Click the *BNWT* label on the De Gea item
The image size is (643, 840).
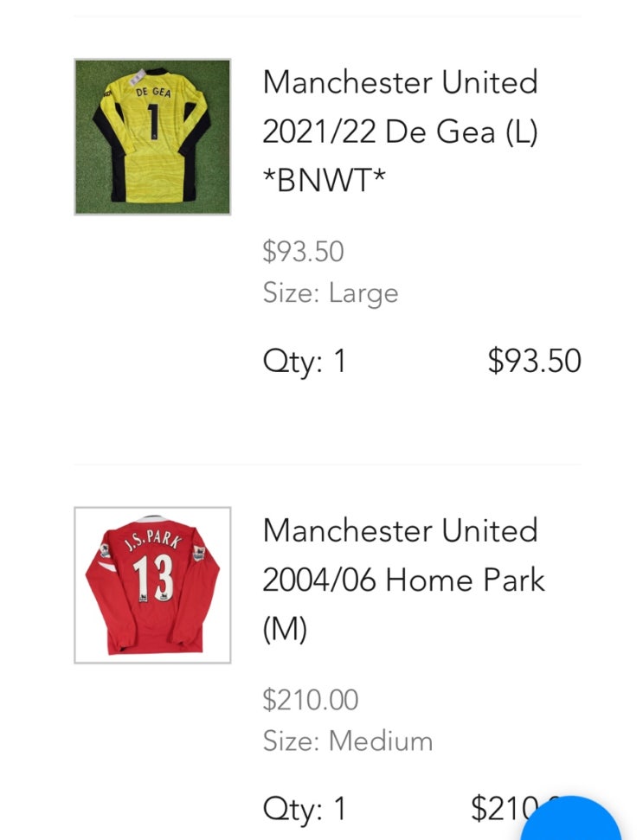click(x=324, y=181)
